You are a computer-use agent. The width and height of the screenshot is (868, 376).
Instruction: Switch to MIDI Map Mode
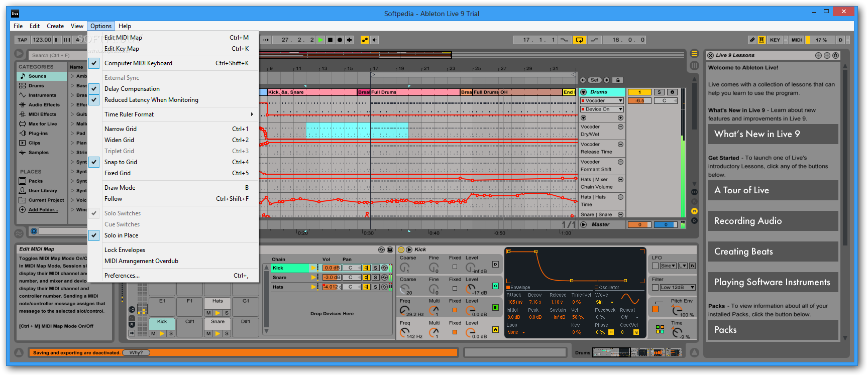[797, 40]
